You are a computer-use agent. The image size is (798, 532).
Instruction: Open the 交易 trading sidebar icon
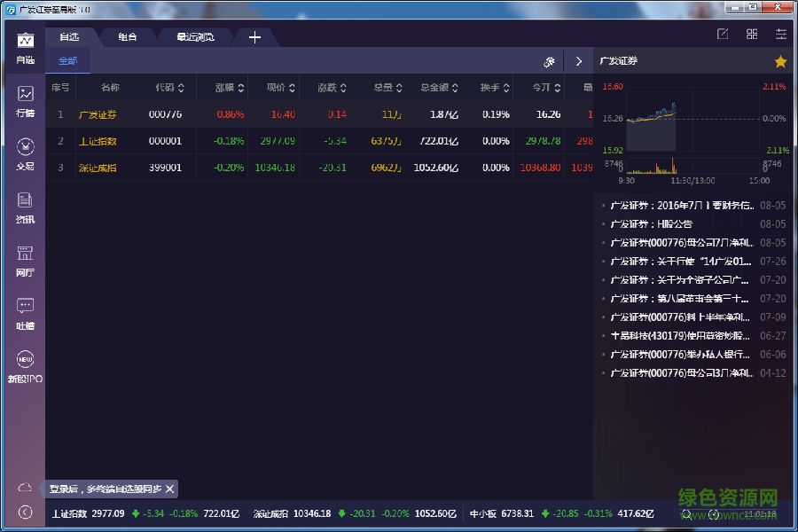point(25,153)
